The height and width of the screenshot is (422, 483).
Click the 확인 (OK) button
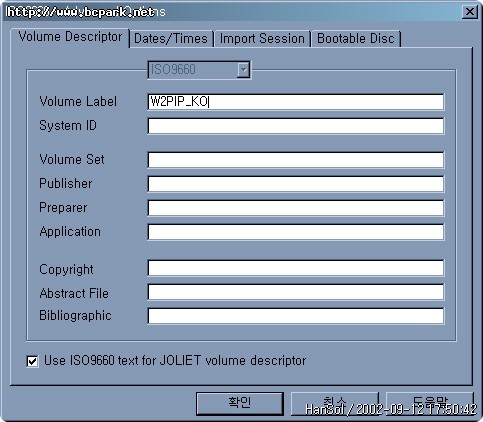coord(240,403)
